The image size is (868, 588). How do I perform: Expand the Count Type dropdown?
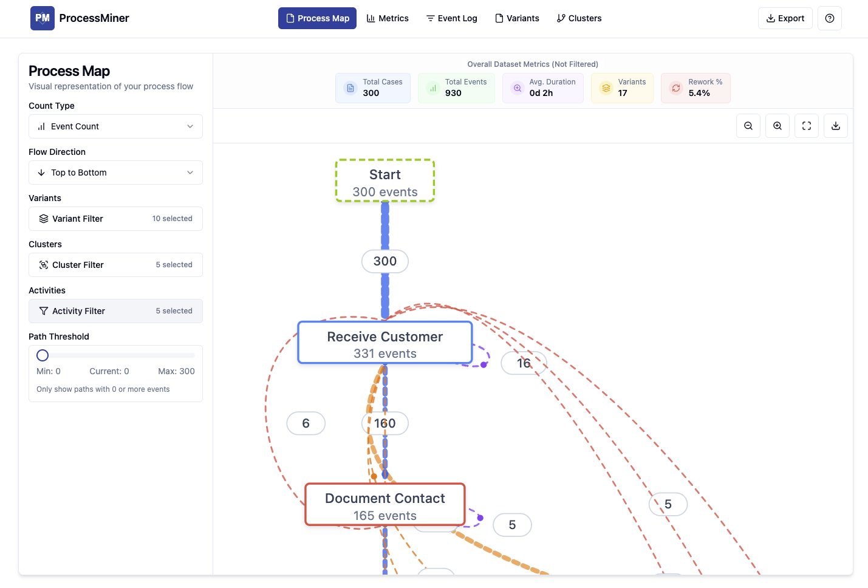coord(115,126)
